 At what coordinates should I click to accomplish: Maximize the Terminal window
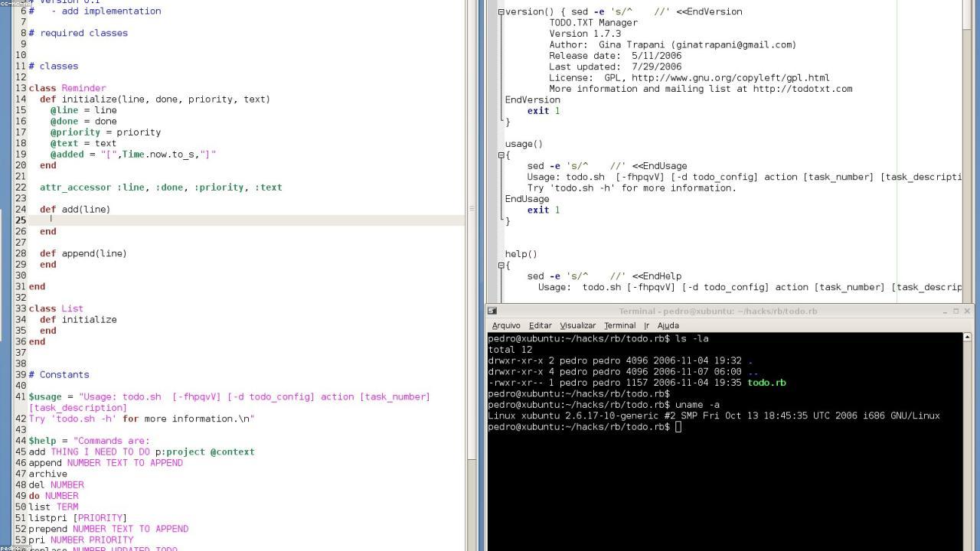coord(955,311)
